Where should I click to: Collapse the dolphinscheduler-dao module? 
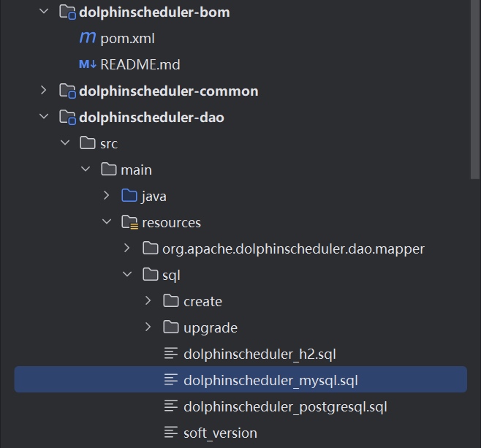[x=44, y=117]
